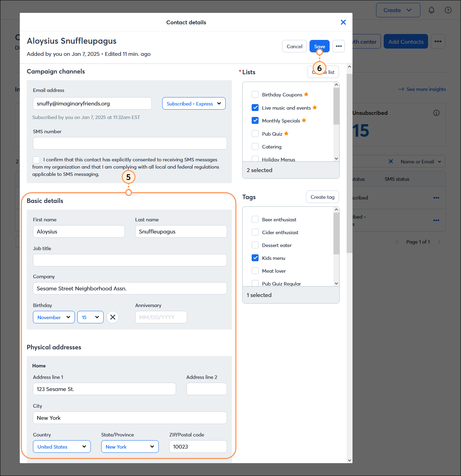The height and width of the screenshot is (476, 461).
Task: Check the Dessert eater tag
Action: pos(255,245)
